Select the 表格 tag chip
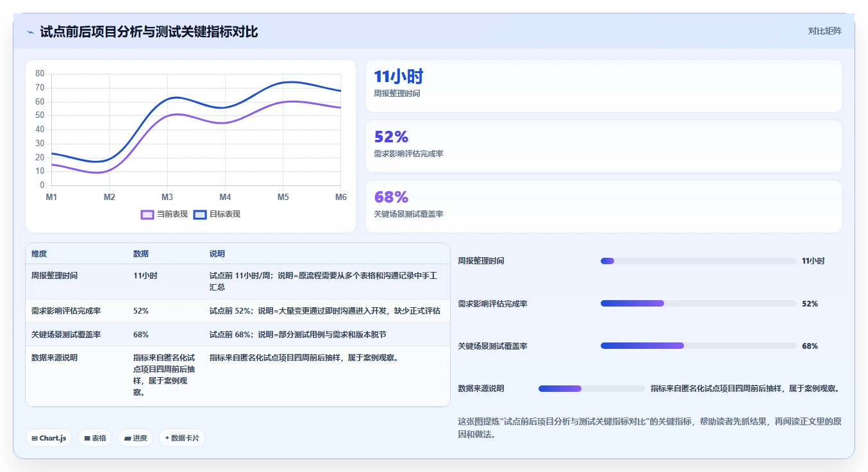The image size is (868, 472). [x=96, y=438]
